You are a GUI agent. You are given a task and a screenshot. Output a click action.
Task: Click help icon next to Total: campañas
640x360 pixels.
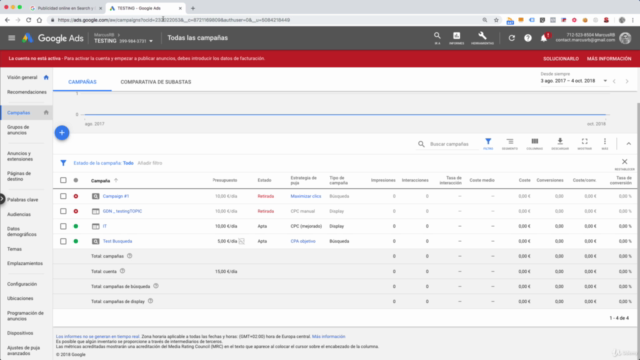coord(129,256)
